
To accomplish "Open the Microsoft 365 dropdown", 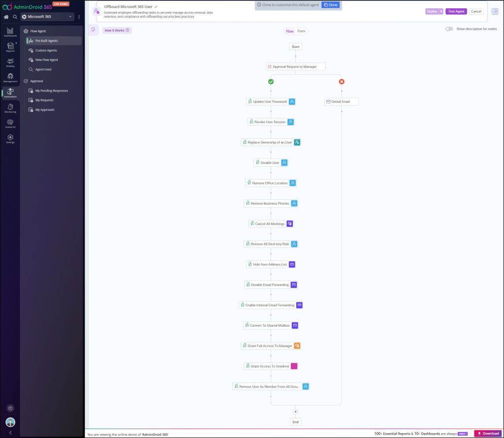I will (x=48, y=17).
